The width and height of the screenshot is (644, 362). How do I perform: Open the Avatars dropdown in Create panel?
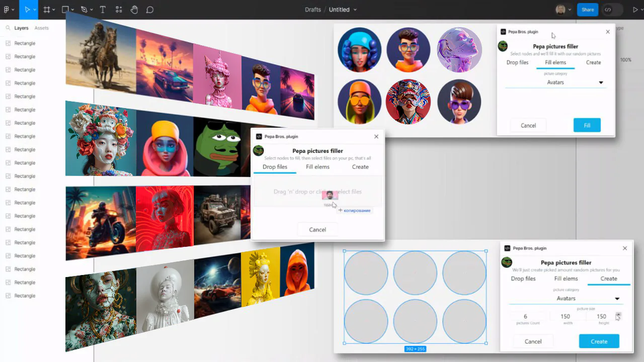tap(566, 299)
